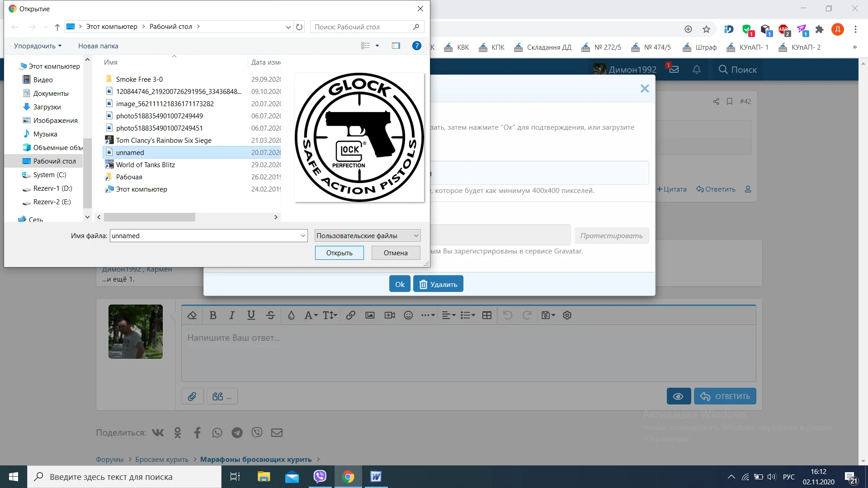Click the insert link icon
The width and height of the screenshot is (868, 488).
click(350, 315)
